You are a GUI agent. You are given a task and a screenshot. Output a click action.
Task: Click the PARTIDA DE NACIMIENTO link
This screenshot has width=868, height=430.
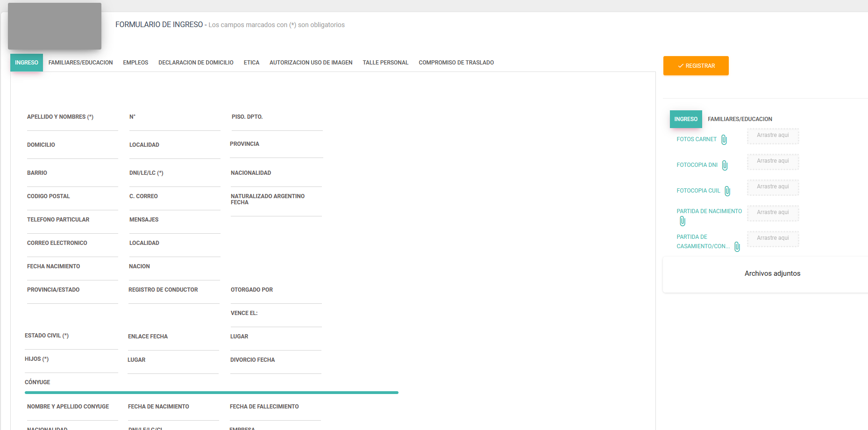click(x=709, y=211)
